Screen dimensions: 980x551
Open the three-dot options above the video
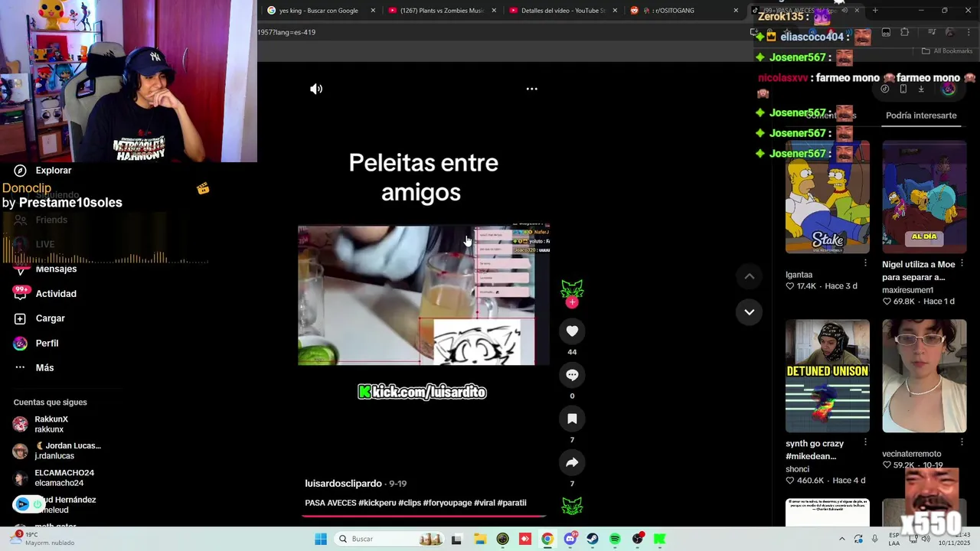tap(531, 89)
